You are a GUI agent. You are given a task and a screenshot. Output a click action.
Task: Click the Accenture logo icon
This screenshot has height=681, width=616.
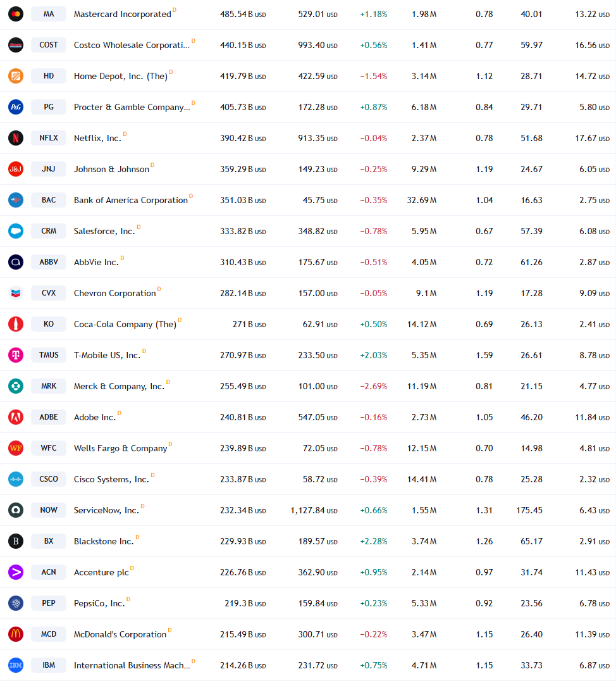pos(16,572)
